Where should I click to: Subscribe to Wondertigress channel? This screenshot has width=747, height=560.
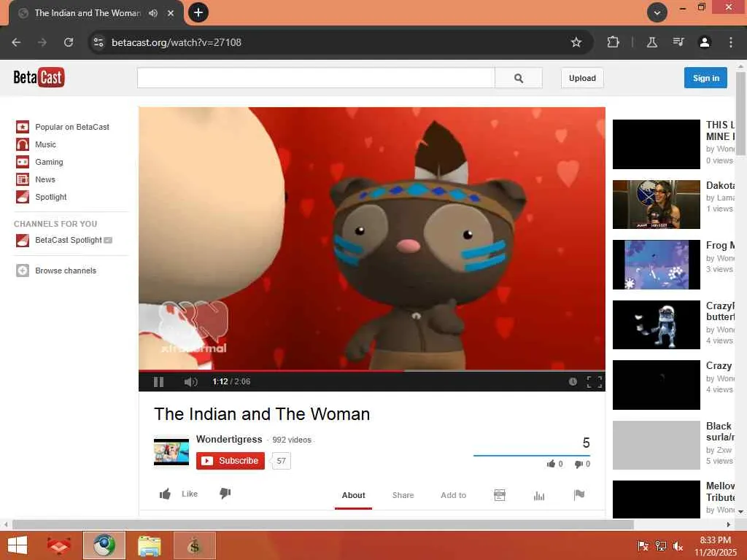coord(230,461)
